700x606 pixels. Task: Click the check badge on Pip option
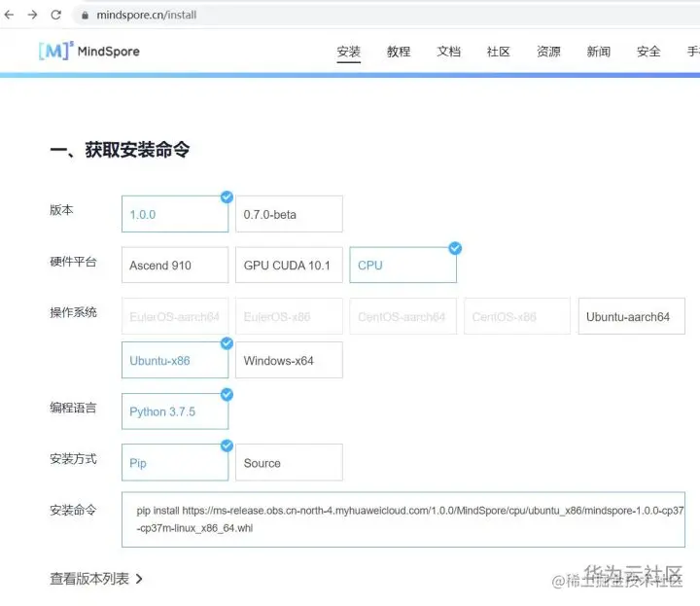(x=227, y=446)
